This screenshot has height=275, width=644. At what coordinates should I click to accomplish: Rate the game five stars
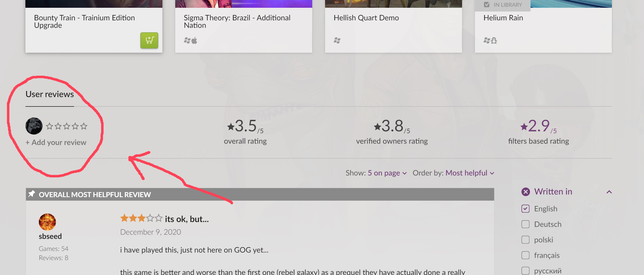[84, 126]
